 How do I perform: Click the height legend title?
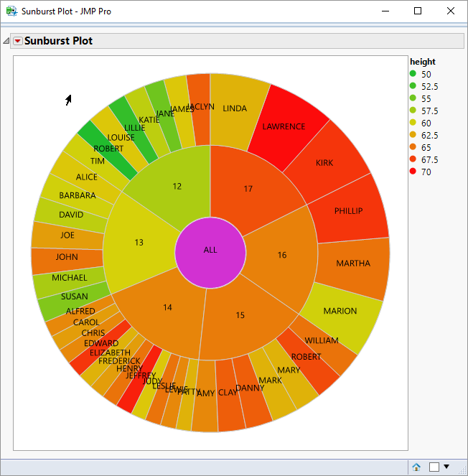[423, 62]
